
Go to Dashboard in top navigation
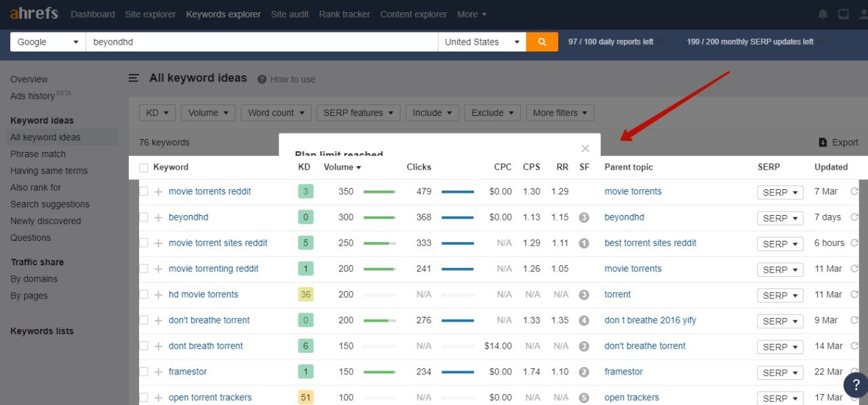(x=93, y=14)
